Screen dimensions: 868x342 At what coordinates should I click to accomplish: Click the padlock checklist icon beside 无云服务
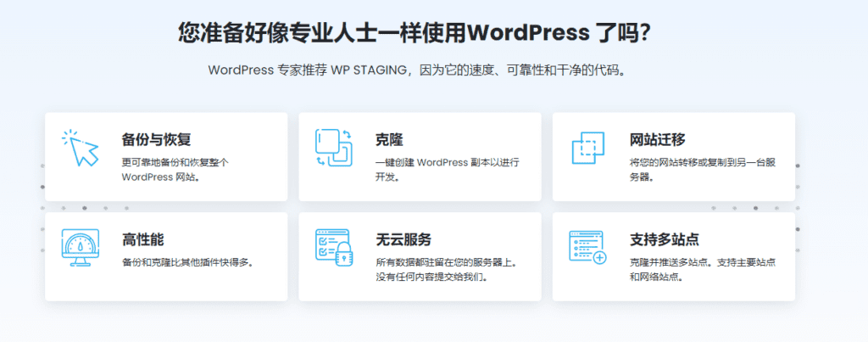point(334,247)
